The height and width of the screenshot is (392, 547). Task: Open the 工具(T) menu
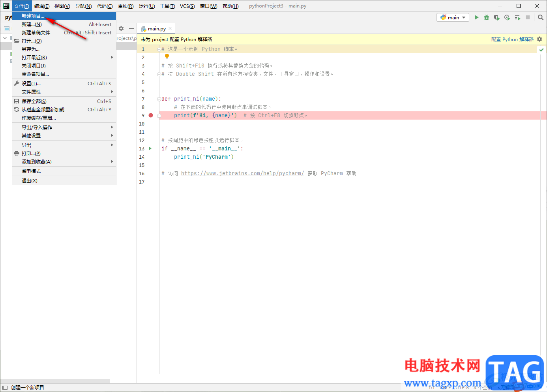[167, 6]
